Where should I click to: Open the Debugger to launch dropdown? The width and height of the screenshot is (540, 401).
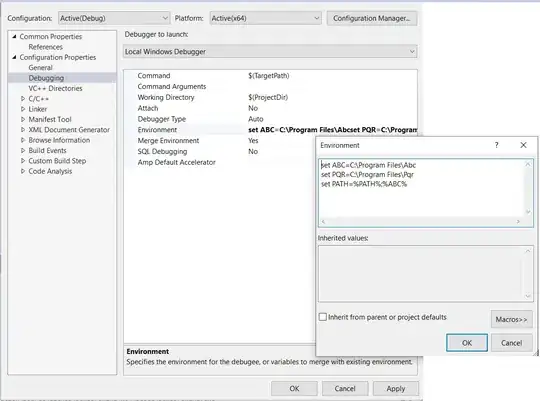coord(270,52)
